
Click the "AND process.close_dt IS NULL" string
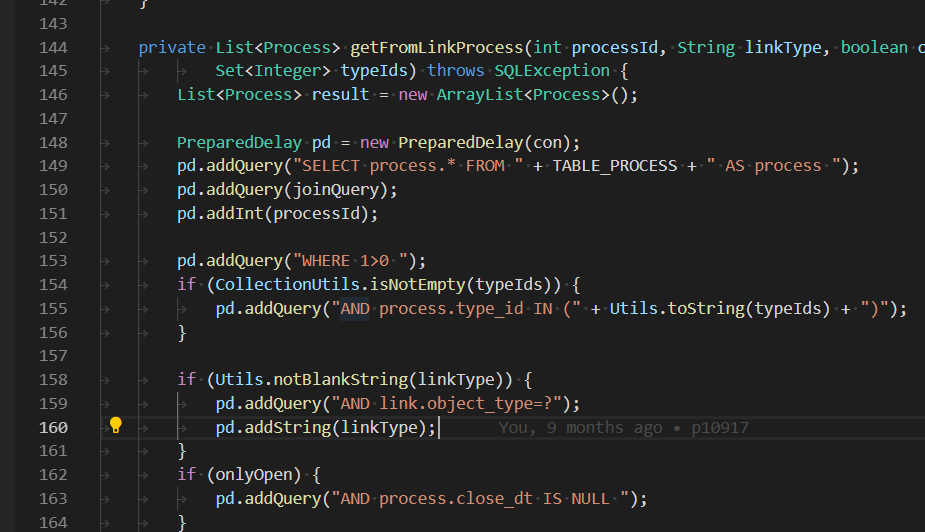point(484,498)
